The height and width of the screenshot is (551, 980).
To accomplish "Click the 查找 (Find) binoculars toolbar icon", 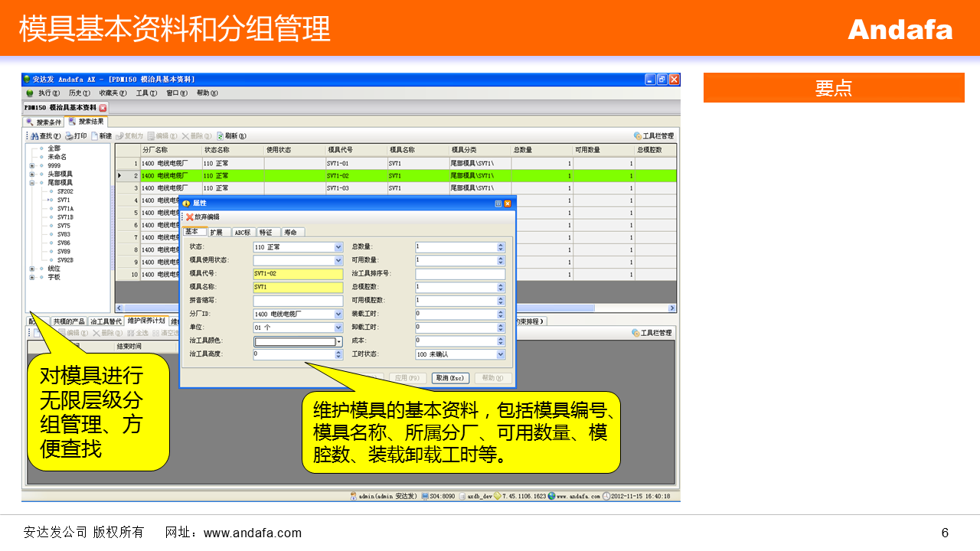I will [x=35, y=136].
